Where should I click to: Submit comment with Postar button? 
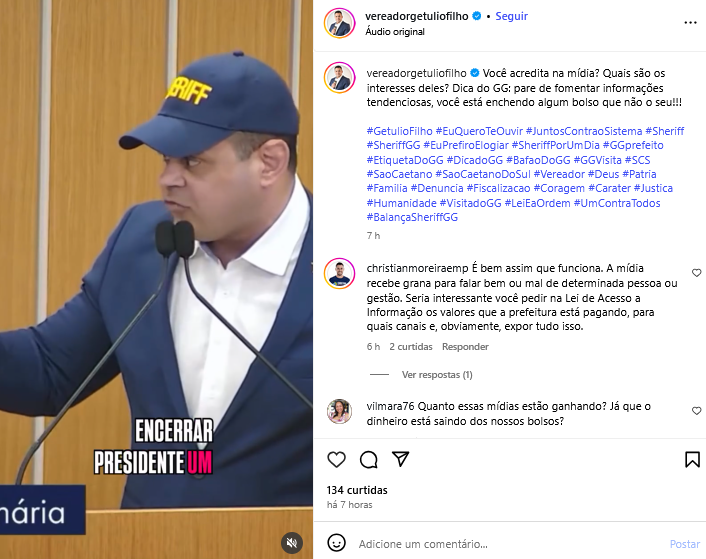coord(684,544)
